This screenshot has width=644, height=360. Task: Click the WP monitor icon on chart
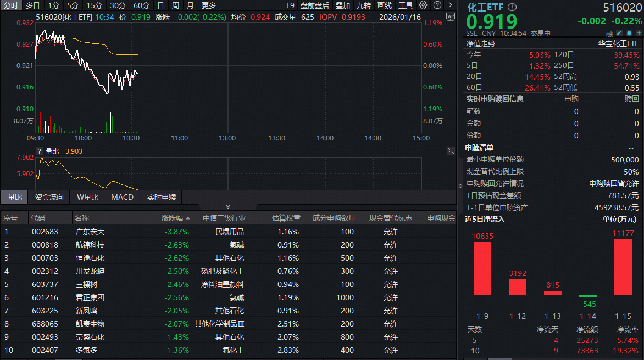click(x=451, y=16)
